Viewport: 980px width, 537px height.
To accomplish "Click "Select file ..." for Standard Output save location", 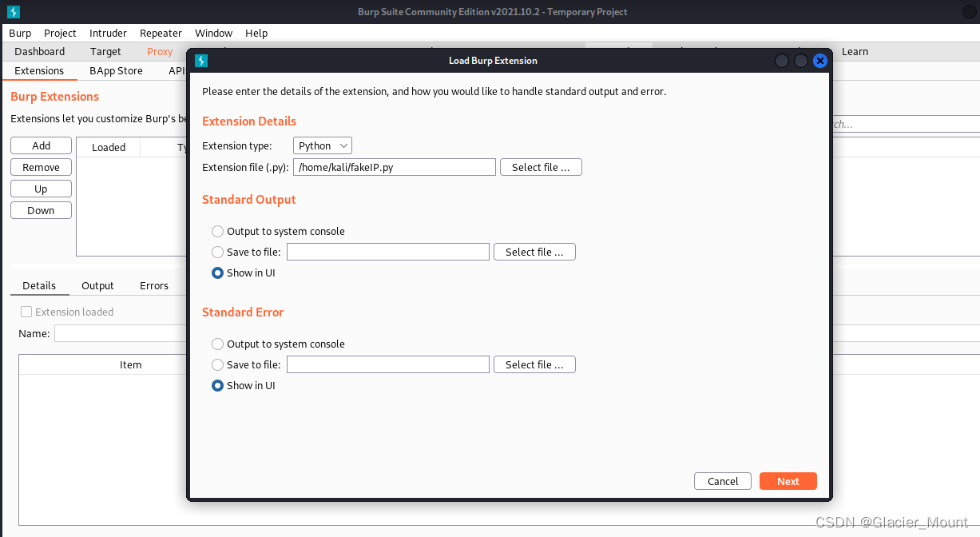I will [x=534, y=252].
